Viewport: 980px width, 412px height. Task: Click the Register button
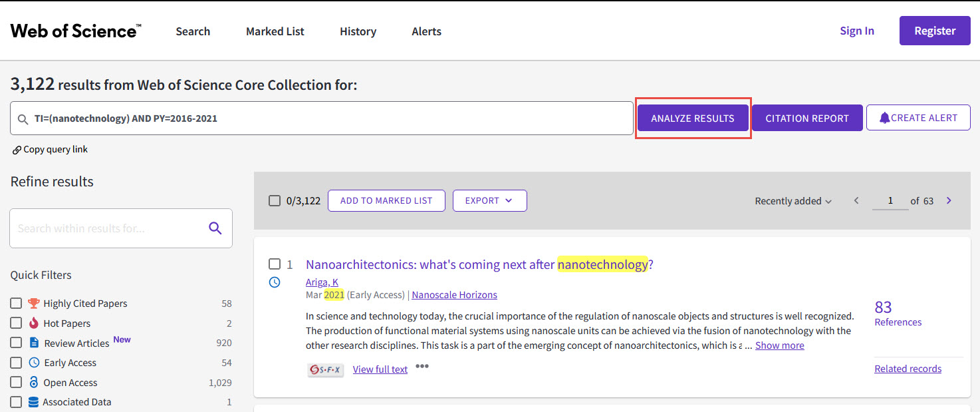click(935, 31)
